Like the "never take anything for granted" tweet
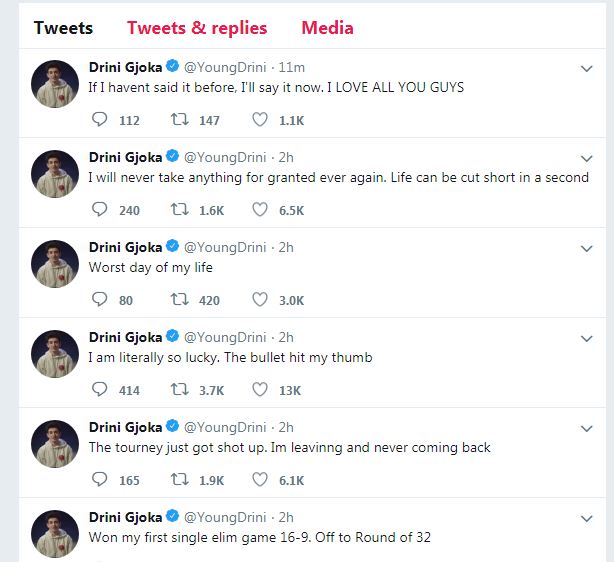614x562 pixels. (x=260, y=210)
